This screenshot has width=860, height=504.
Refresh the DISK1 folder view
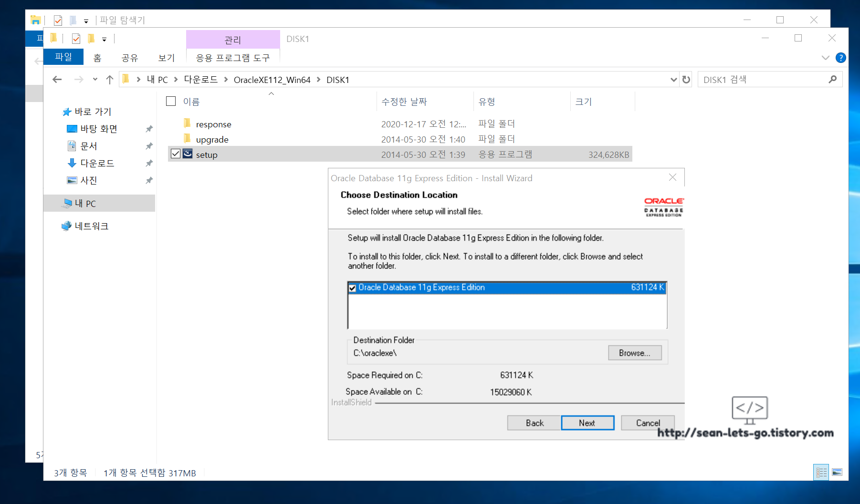point(686,80)
